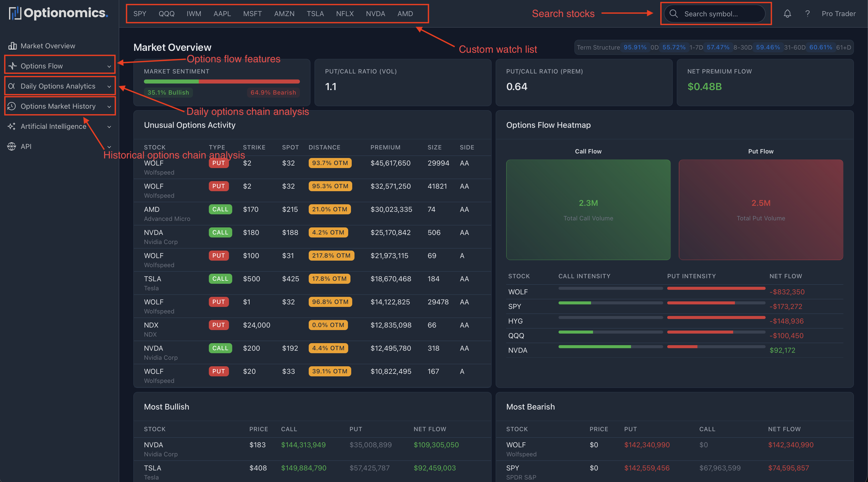The width and height of the screenshot is (868, 482).
Task: Select NVDA in the top watchlist
Action: (375, 14)
